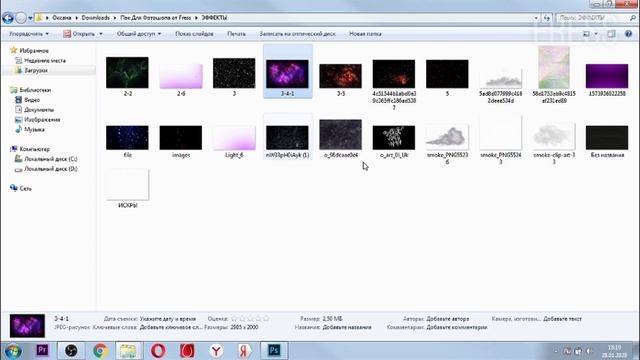Open Yandex Browser from taskbar
640x360 pixels.
pyautogui.click(x=216, y=351)
